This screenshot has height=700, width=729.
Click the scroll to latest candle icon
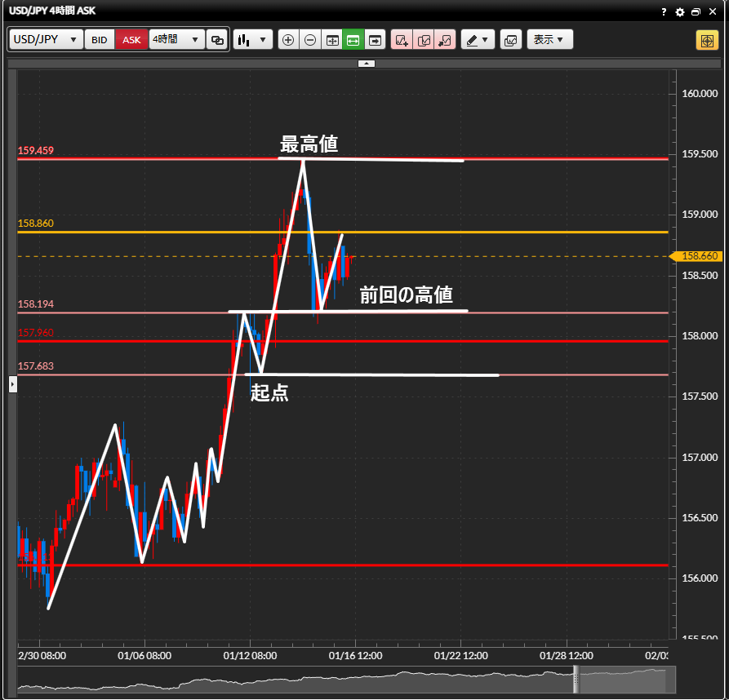coord(375,40)
